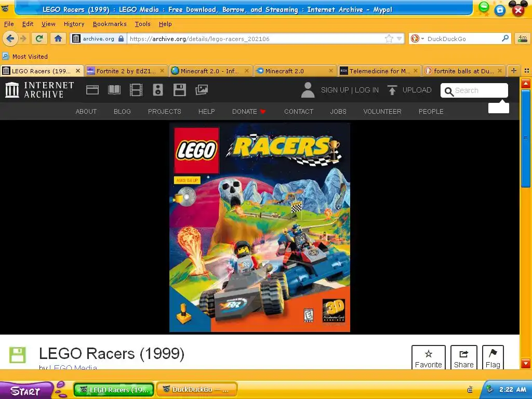Open the CONTACT nav link

pyautogui.click(x=299, y=112)
